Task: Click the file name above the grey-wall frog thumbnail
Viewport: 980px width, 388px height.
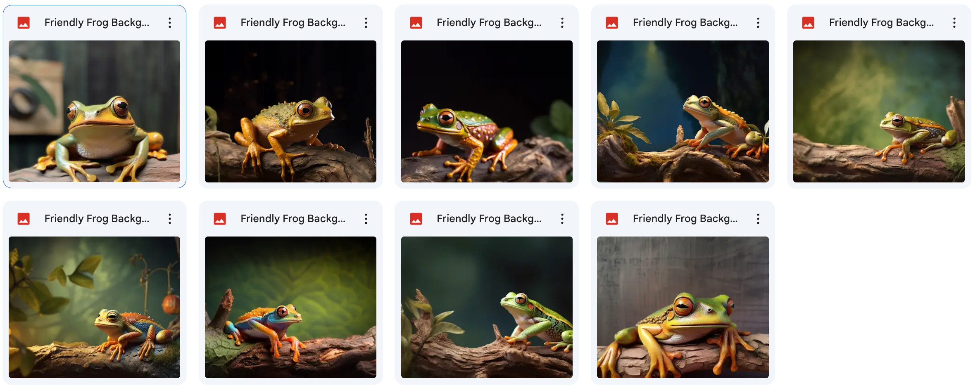Action: [x=685, y=219]
